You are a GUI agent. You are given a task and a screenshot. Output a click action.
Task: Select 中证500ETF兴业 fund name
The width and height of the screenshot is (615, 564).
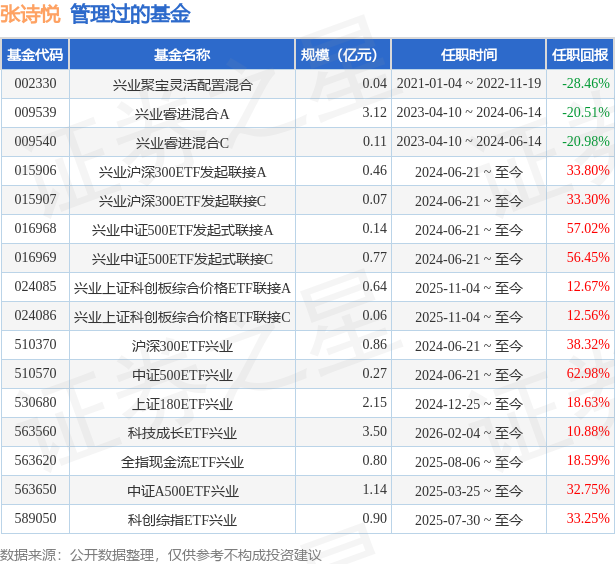coord(182,375)
